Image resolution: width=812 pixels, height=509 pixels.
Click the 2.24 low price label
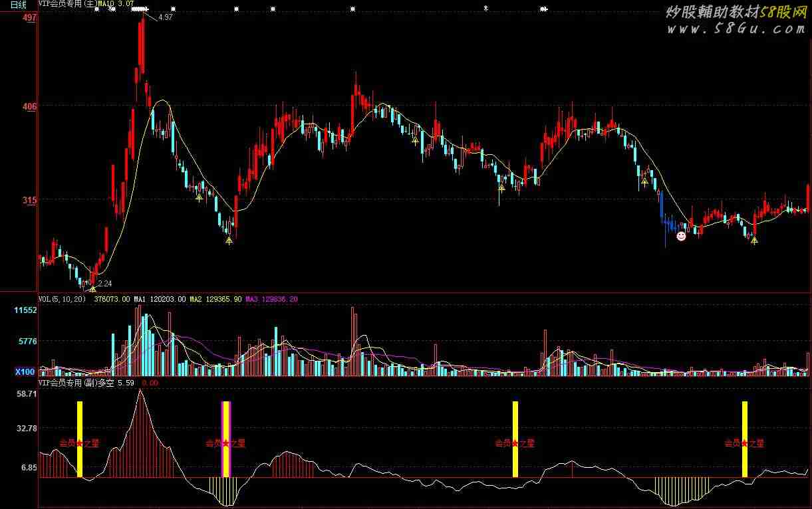[104, 283]
